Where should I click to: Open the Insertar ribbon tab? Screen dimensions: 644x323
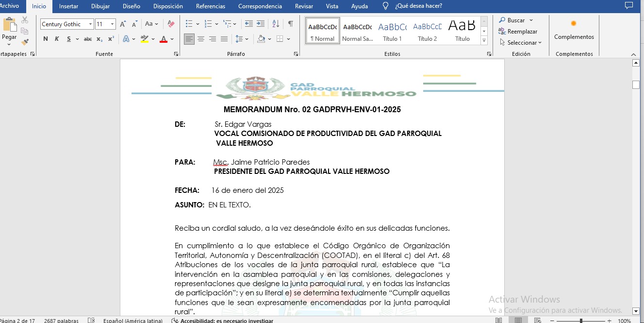point(68,6)
